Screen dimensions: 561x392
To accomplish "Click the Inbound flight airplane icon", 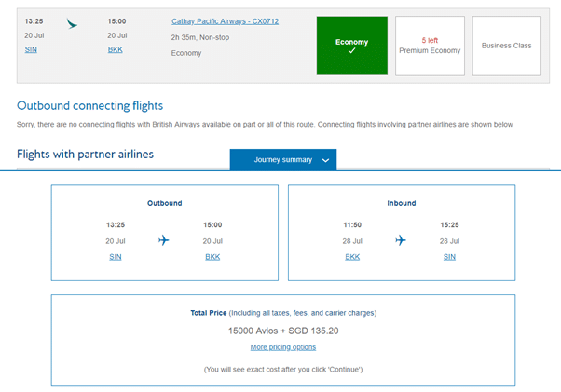I will coord(401,240).
